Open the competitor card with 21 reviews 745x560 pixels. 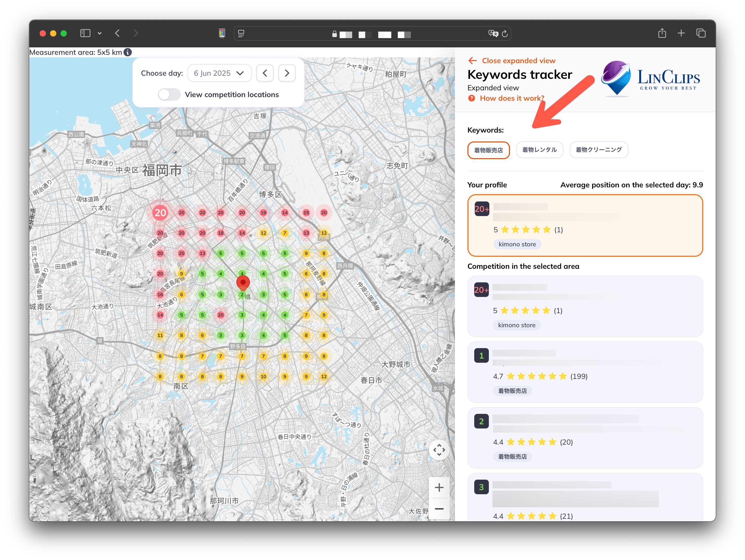(585, 497)
